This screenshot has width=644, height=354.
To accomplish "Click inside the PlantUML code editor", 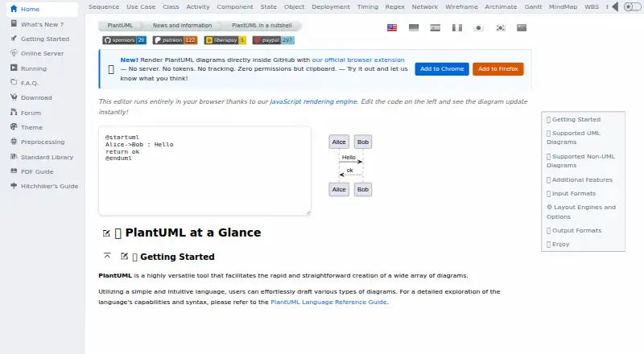I will 204,171.
